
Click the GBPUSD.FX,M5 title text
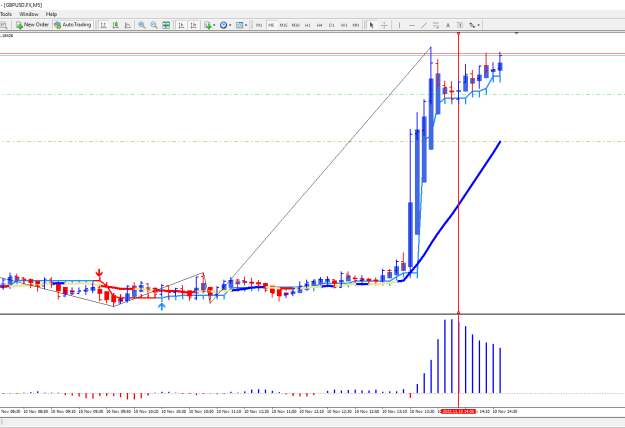point(23,5)
